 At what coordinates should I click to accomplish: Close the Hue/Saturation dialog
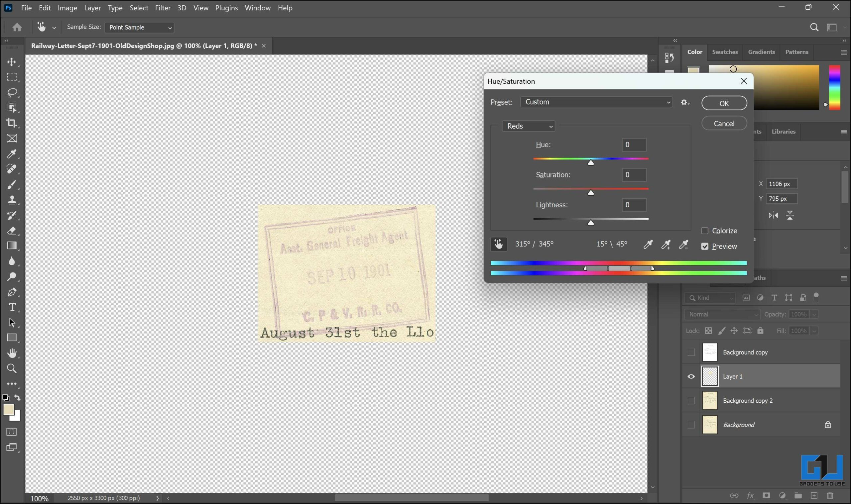pos(744,81)
